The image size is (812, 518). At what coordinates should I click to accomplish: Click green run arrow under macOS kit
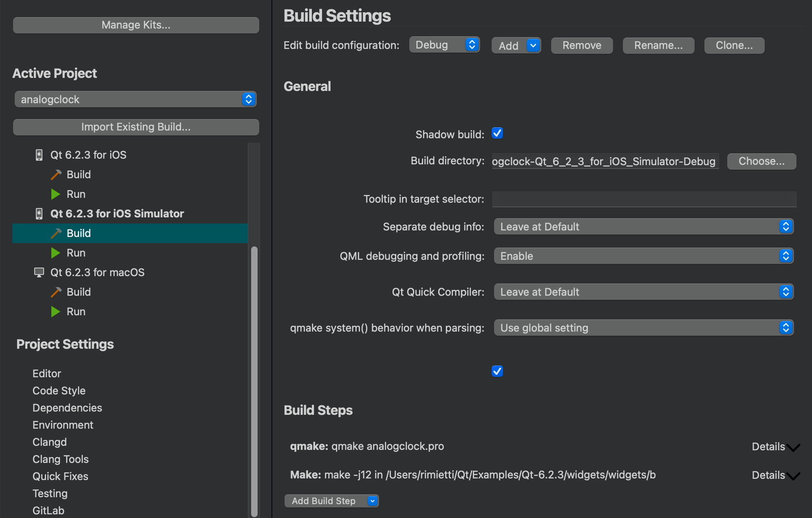(55, 312)
